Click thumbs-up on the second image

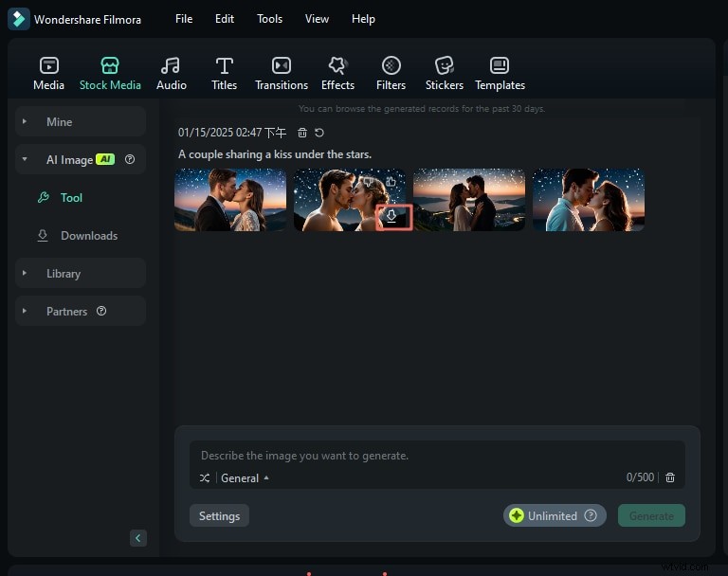point(391,181)
